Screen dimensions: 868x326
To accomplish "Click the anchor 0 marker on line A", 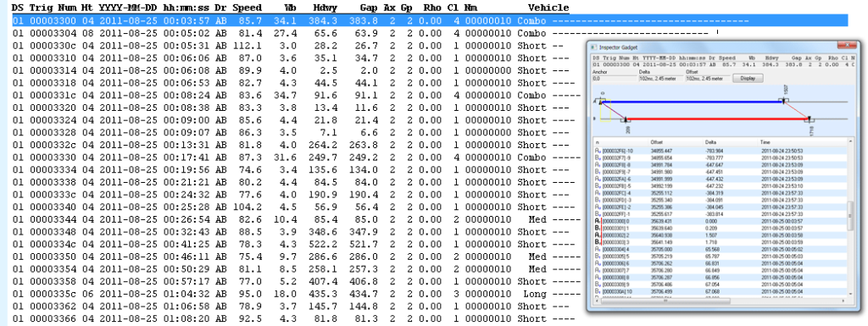I will pyautogui.click(x=601, y=102).
